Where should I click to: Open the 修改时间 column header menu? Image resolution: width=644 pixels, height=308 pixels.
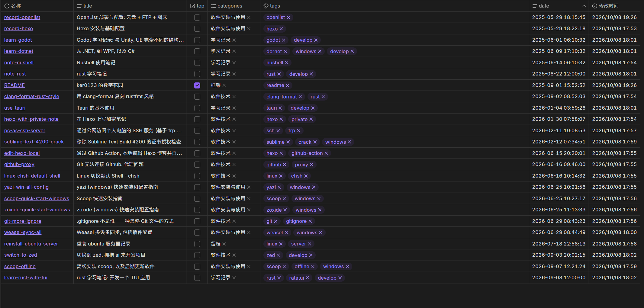point(615,6)
